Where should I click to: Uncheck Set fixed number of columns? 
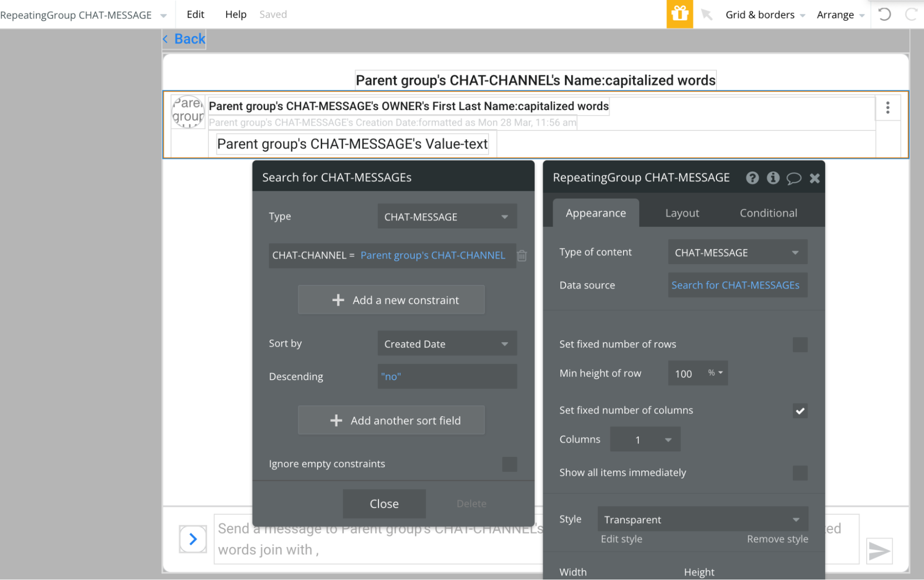[x=800, y=411]
